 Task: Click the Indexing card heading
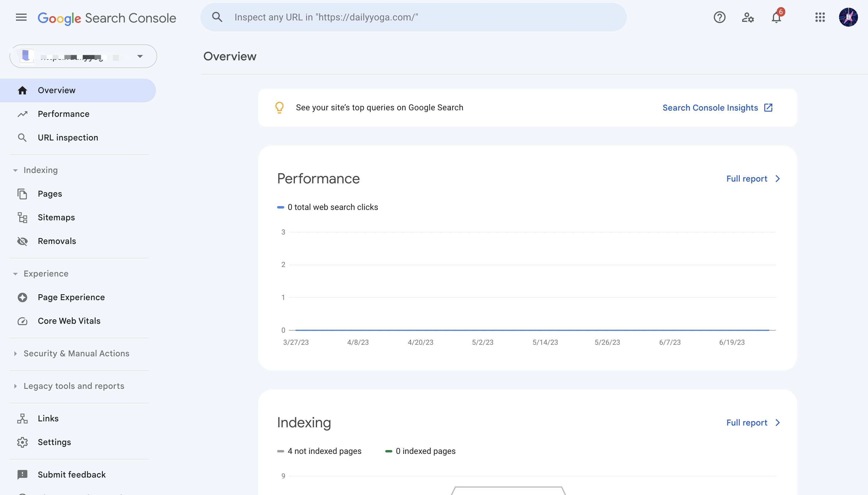pos(304,422)
